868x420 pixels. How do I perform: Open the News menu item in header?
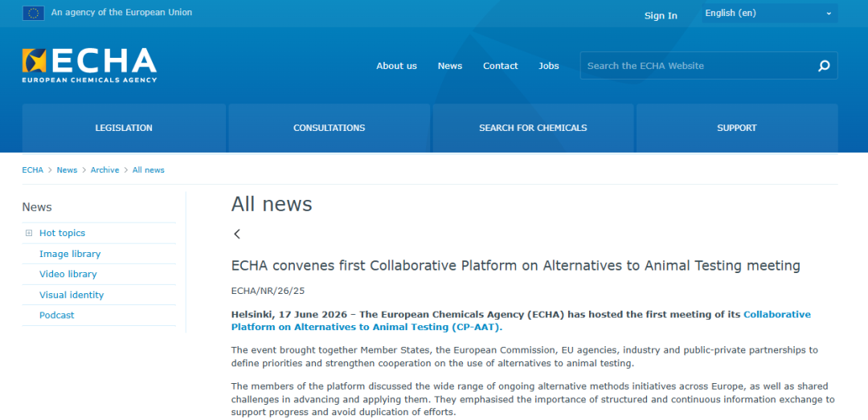point(449,66)
